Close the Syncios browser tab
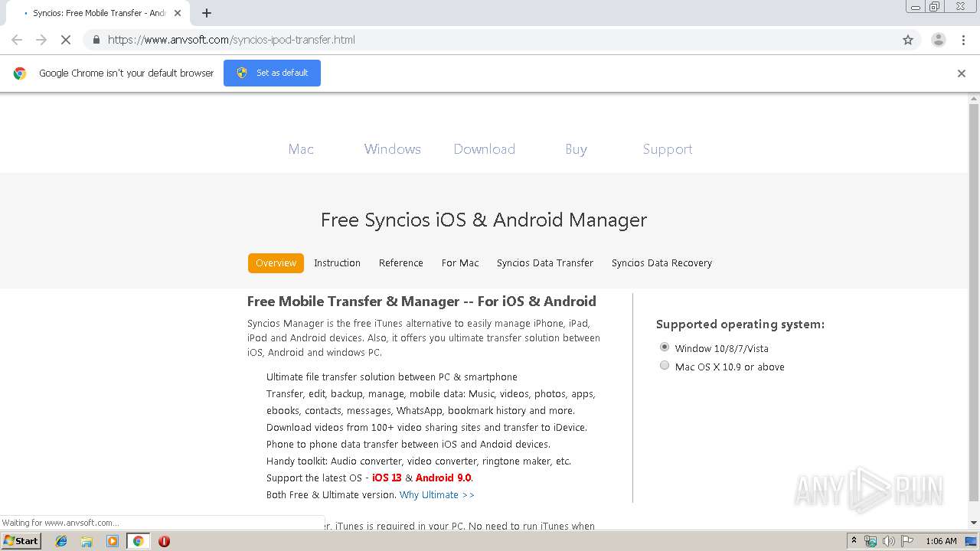 pos(178,13)
